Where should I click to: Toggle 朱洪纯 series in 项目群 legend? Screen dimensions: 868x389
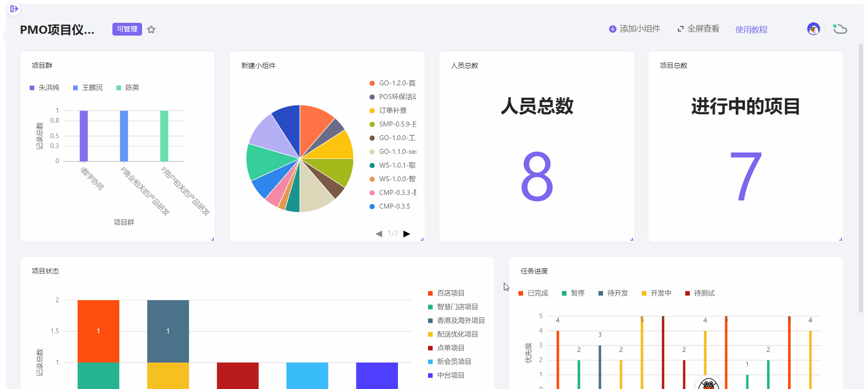[44, 88]
